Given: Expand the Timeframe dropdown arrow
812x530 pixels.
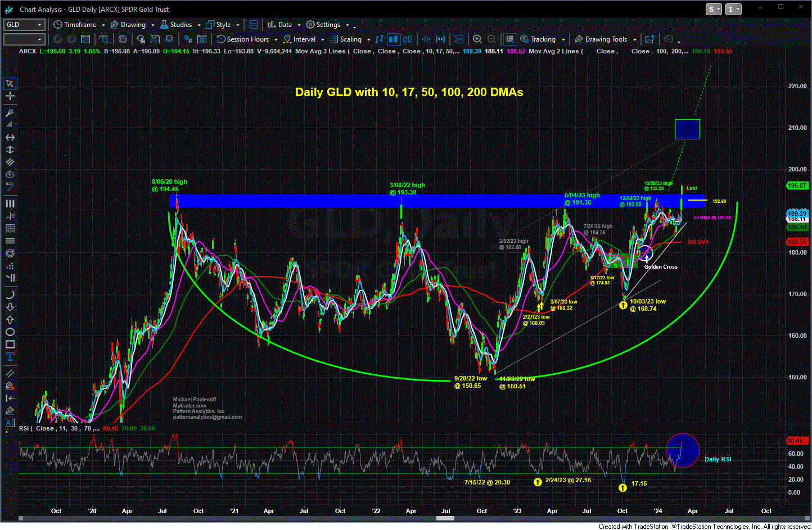Looking at the screenshot, I should [x=103, y=25].
